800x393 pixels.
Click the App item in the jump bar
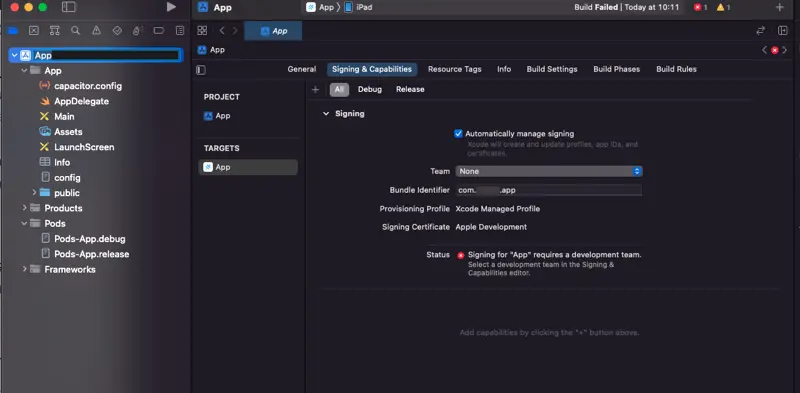(x=212, y=50)
